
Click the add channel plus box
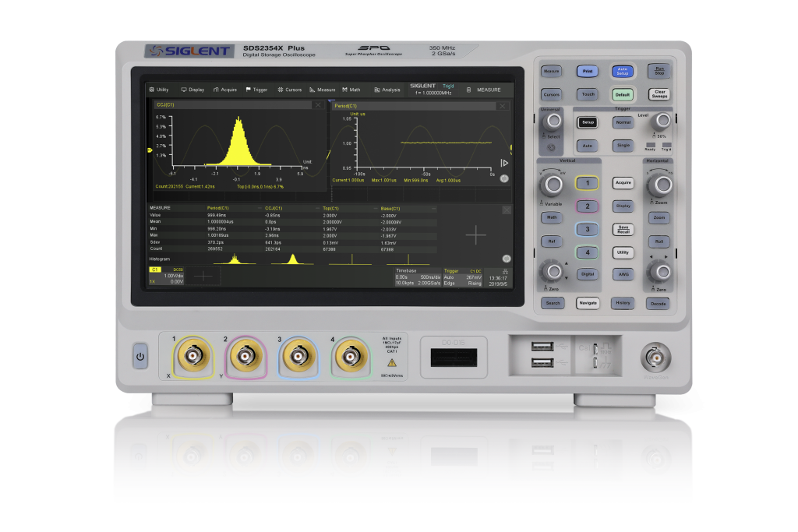(x=203, y=276)
